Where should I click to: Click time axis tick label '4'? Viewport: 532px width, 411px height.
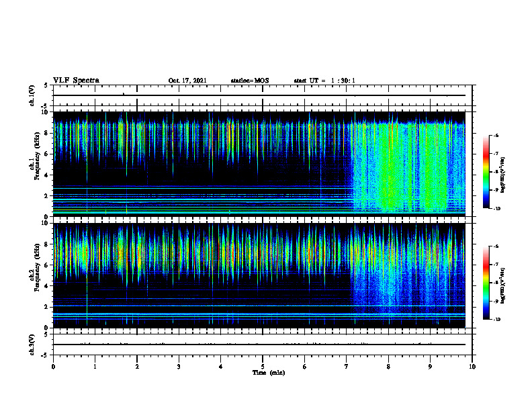(221, 367)
